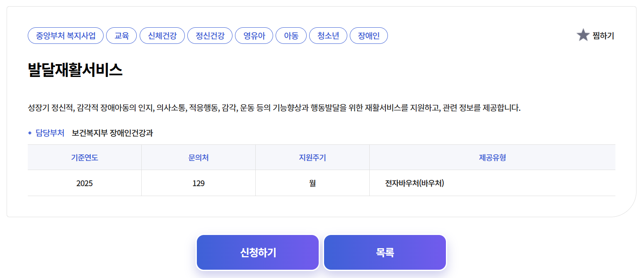Select the 장애인 category tag
The height and width of the screenshot is (278, 644).
(368, 36)
